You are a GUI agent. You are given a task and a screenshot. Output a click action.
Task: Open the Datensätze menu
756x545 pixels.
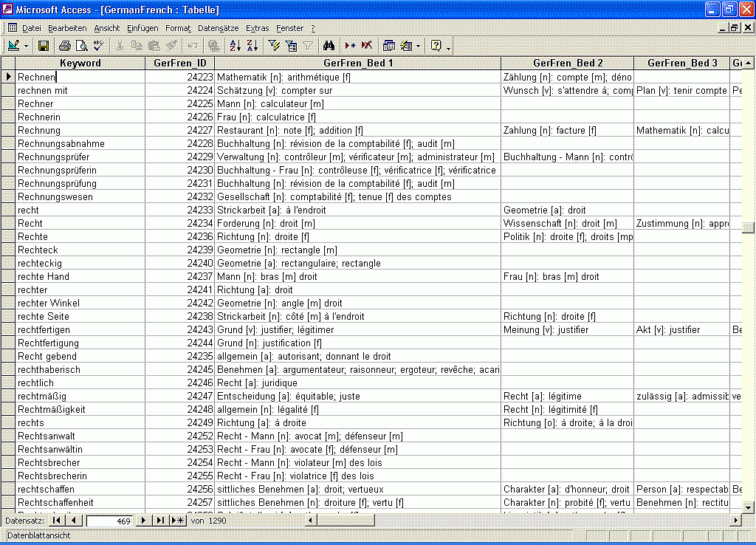coord(219,28)
